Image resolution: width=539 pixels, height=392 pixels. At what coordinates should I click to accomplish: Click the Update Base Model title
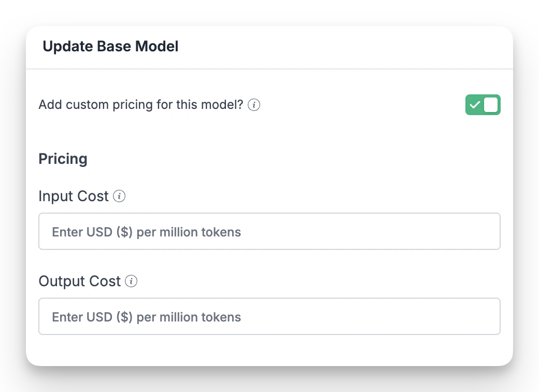point(110,46)
